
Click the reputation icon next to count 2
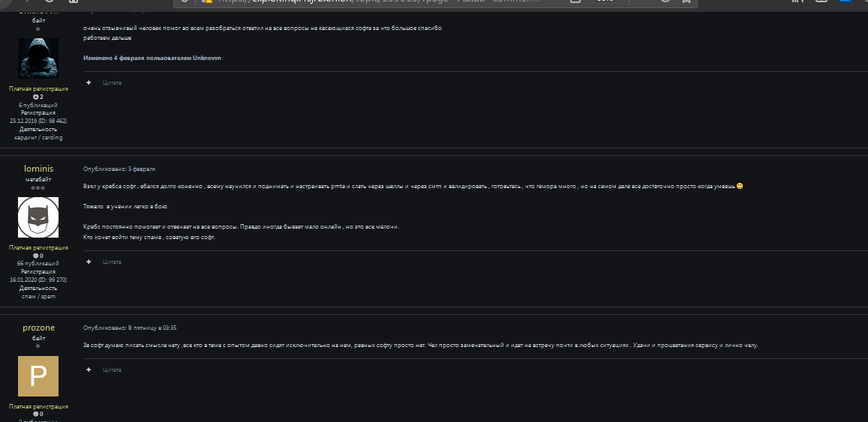coord(35,97)
